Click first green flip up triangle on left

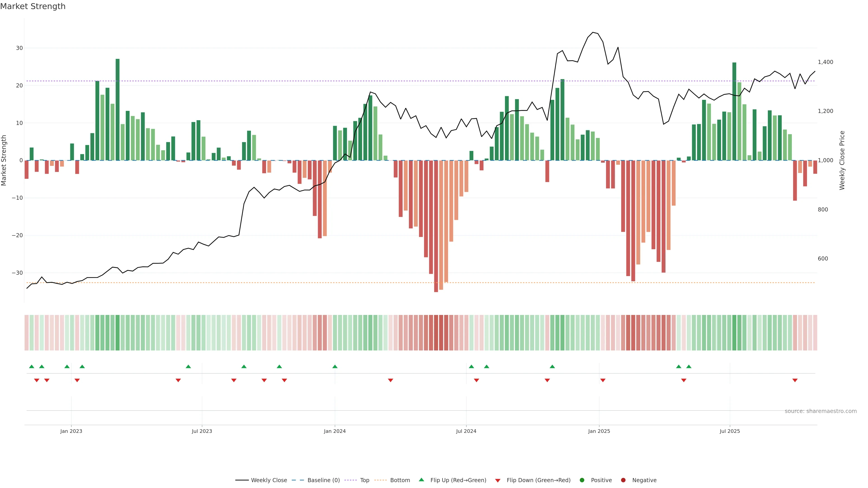pos(32,366)
